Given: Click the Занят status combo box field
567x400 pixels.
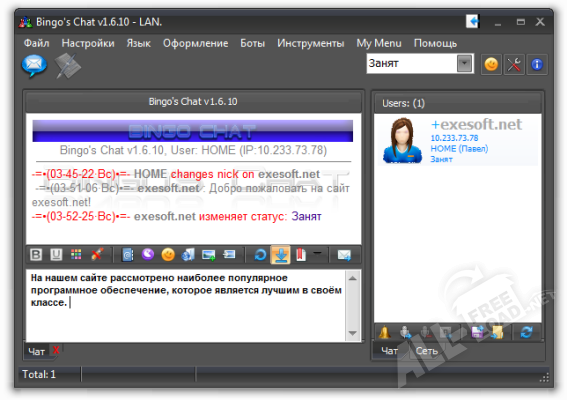Looking at the screenshot, I should [x=420, y=64].
